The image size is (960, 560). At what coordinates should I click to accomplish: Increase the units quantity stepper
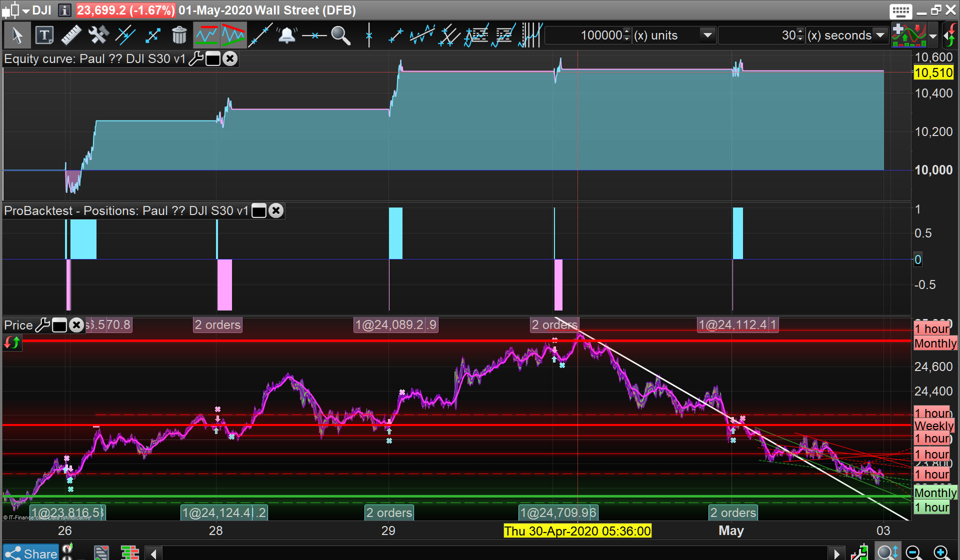coord(627,31)
